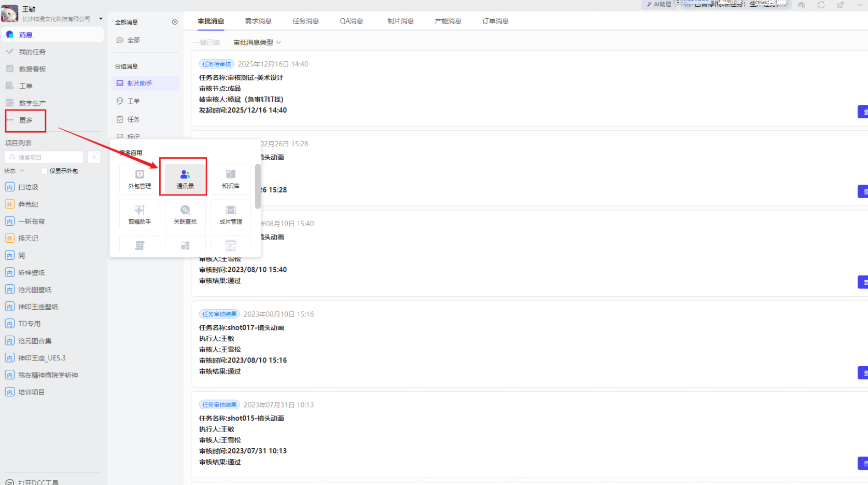
Task: Expand the company switcher arrow beside 长沙神漫文化科技有限公司
Action: click(101, 19)
